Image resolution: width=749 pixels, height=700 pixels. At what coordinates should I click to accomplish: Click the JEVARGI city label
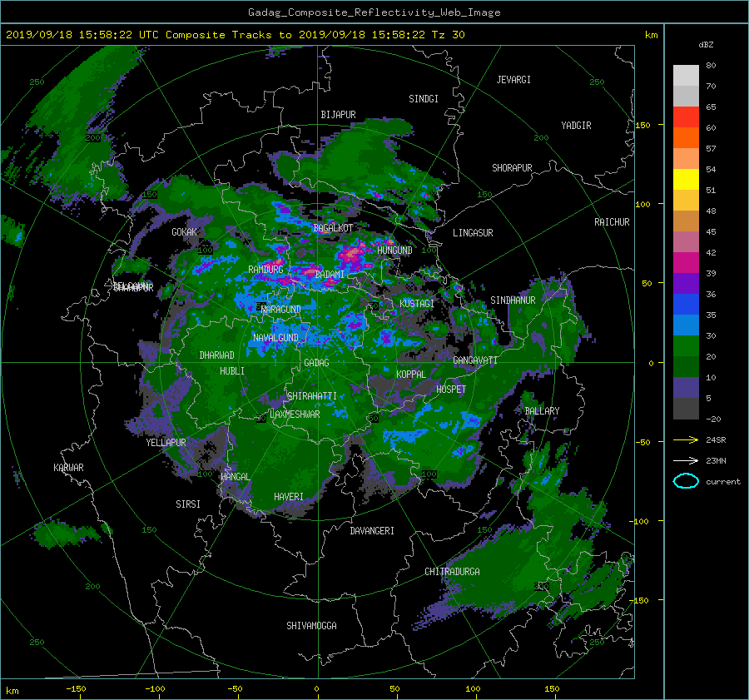point(513,80)
